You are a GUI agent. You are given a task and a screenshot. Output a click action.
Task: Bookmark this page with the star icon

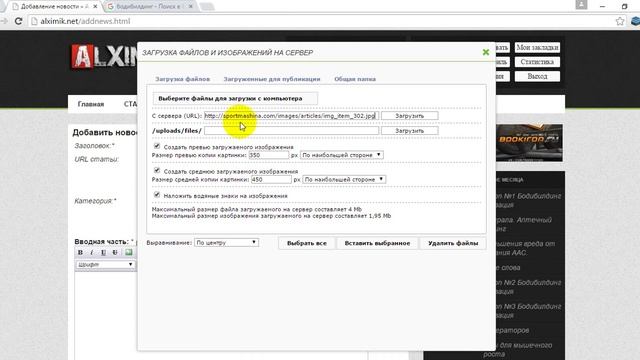pos(620,21)
